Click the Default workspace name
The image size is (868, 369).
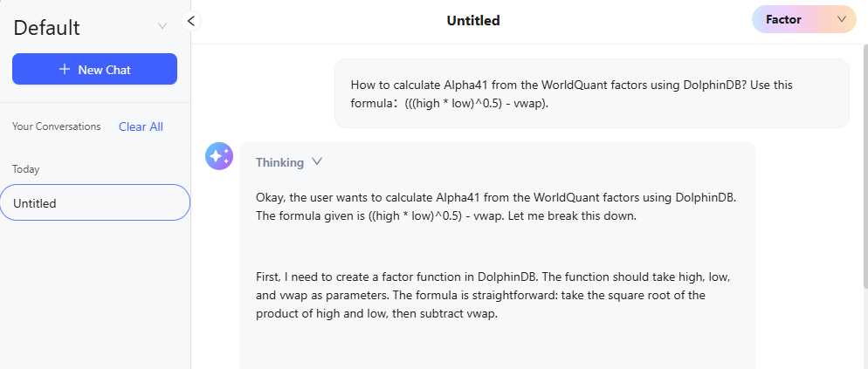46,27
